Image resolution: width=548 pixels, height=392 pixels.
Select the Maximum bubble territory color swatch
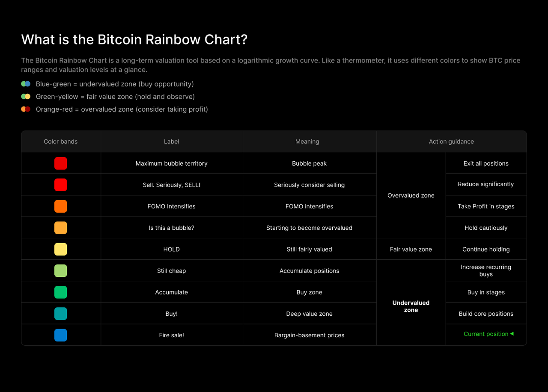(x=61, y=163)
